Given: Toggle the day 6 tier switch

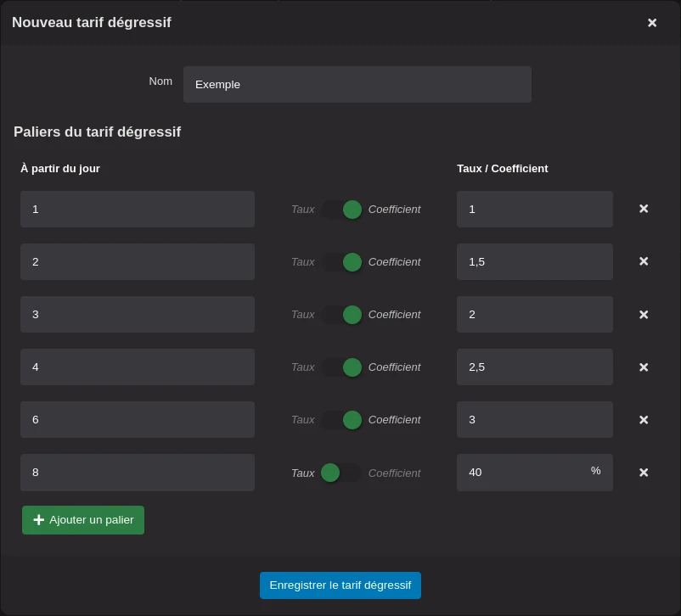Looking at the screenshot, I should click(341, 420).
